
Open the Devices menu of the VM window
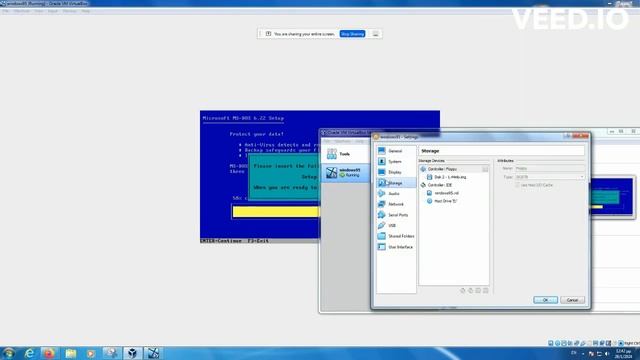point(69,11)
